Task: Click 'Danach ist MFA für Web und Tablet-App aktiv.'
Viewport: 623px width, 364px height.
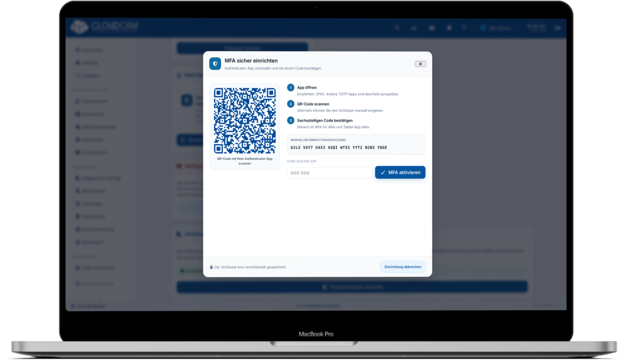Action: [x=333, y=127]
